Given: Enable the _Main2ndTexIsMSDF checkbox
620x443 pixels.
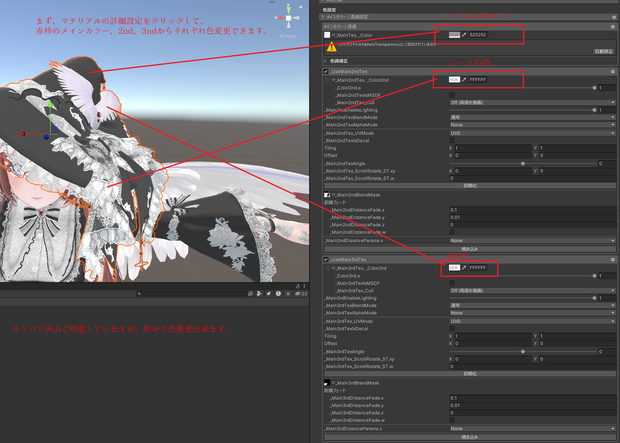Looking at the screenshot, I should coord(452,95).
